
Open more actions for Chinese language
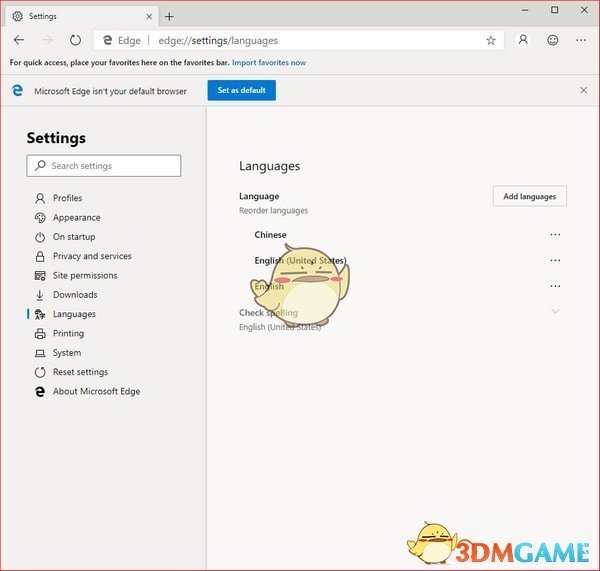pos(555,235)
